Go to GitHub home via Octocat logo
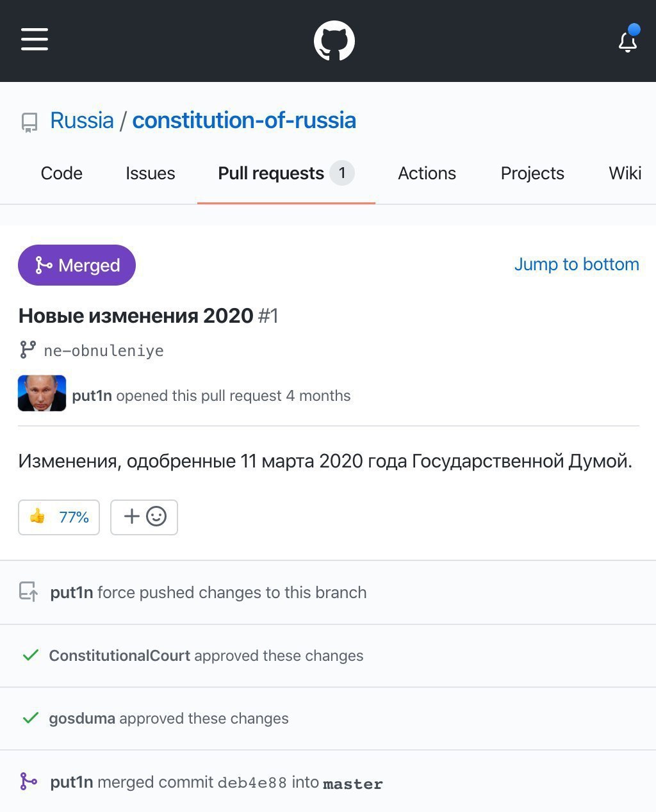Image resolution: width=656 pixels, height=812 pixels. pyautogui.click(x=334, y=41)
